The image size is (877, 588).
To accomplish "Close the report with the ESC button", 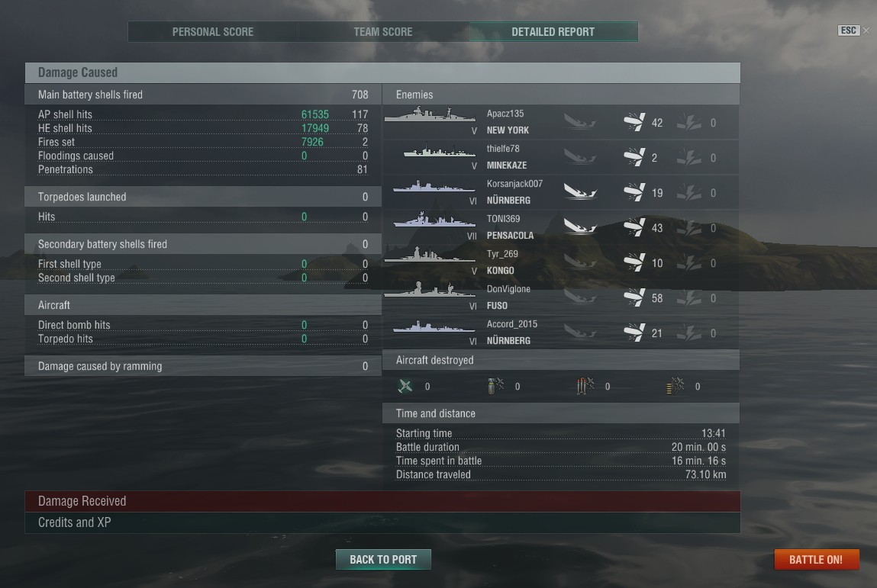I will pyautogui.click(x=849, y=31).
